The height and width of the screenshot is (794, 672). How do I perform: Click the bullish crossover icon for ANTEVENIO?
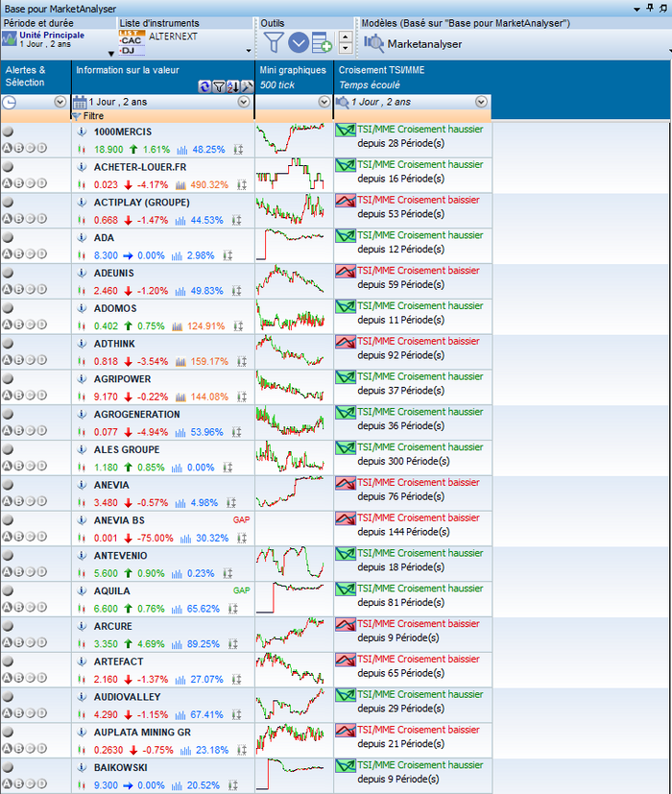click(346, 554)
